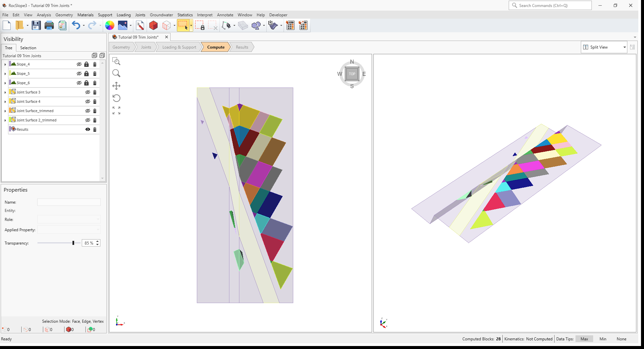Click the image export picture icon

pos(123,25)
